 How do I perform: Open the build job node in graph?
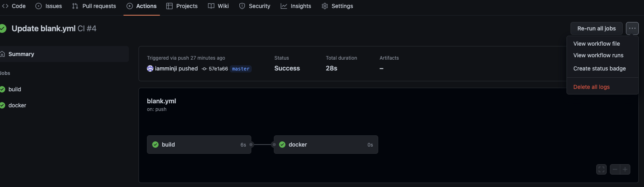(x=199, y=145)
